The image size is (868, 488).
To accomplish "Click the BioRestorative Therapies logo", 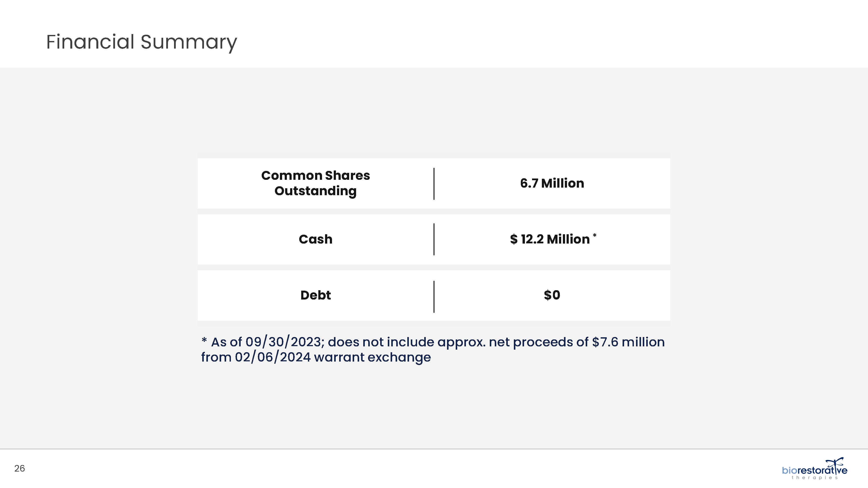I will 814,468.
